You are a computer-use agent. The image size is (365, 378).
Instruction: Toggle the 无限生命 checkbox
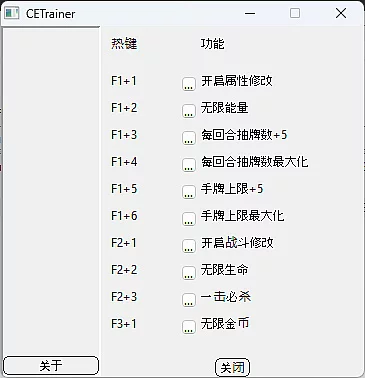pyautogui.click(x=189, y=273)
